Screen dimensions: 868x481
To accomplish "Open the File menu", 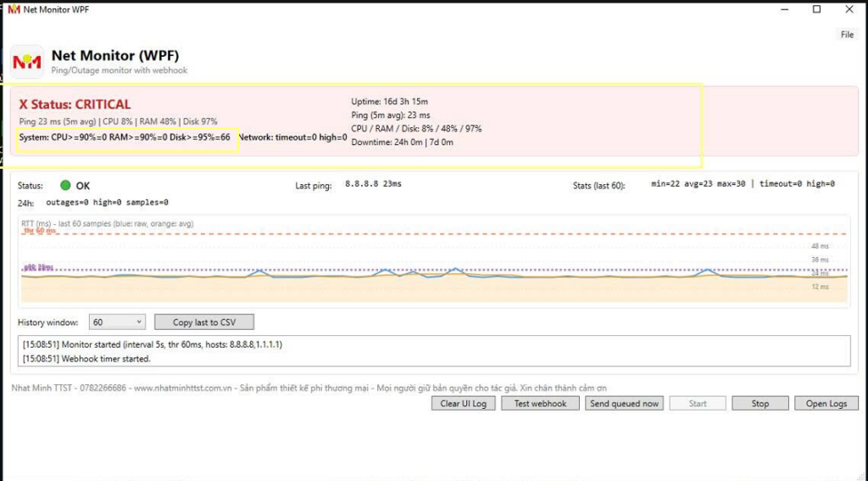I will click(847, 34).
